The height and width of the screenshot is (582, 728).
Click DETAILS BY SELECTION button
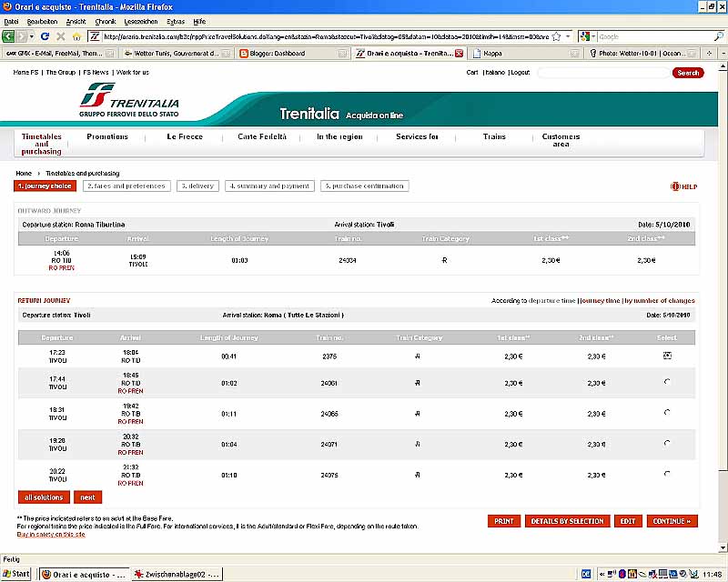coord(567,521)
